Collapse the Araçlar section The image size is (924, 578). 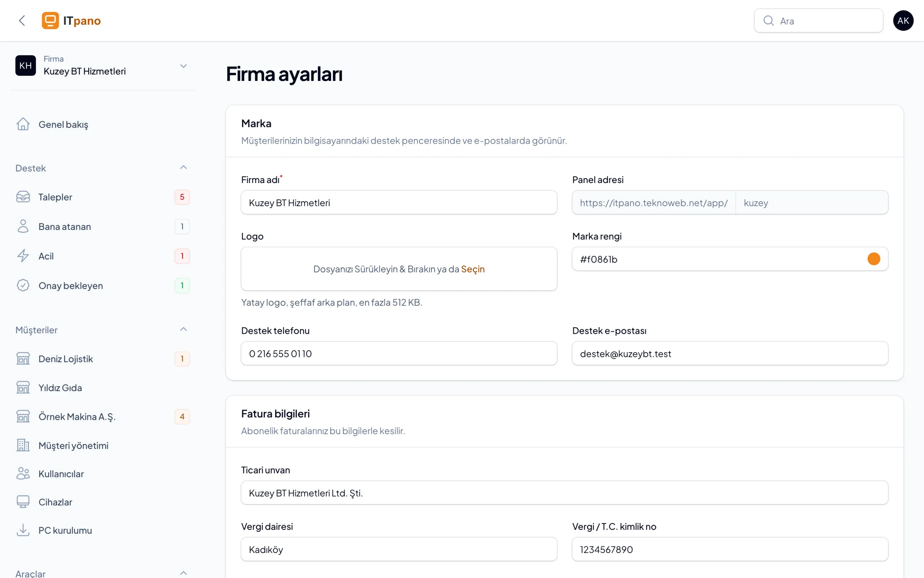[183, 573]
